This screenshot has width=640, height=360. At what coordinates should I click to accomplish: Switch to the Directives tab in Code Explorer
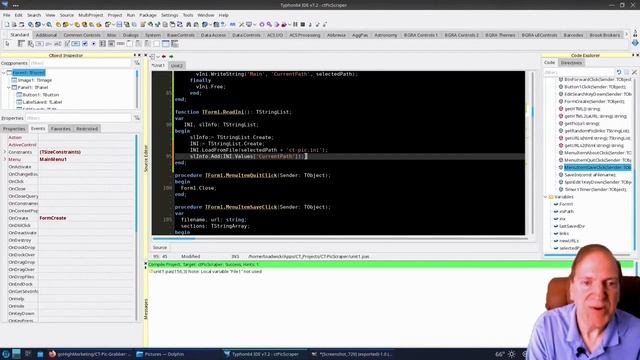[571, 62]
